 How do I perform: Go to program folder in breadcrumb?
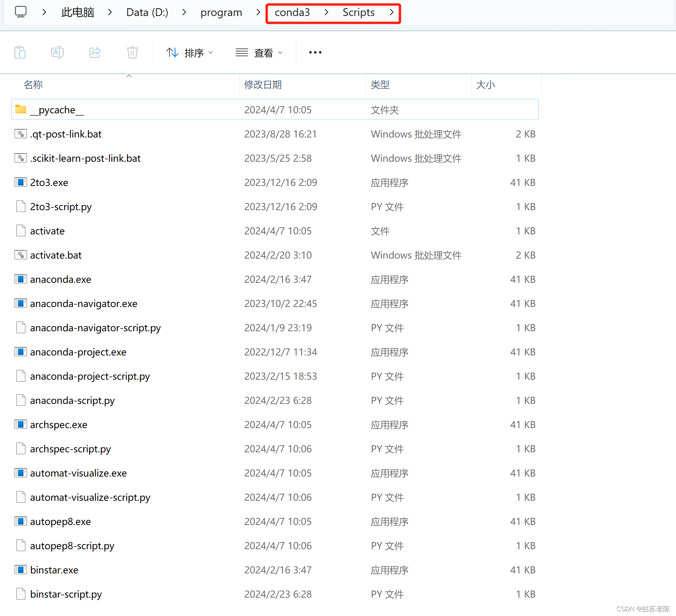(221, 12)
